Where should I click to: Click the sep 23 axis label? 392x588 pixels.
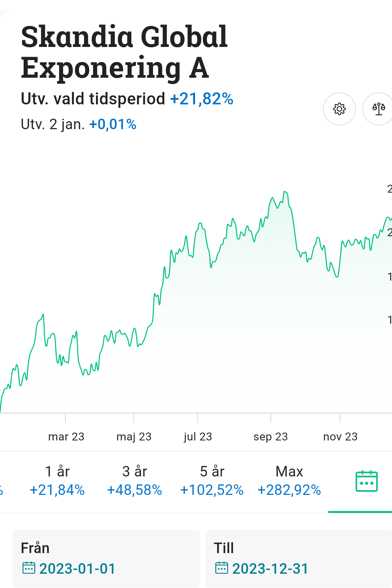[270, 437]
